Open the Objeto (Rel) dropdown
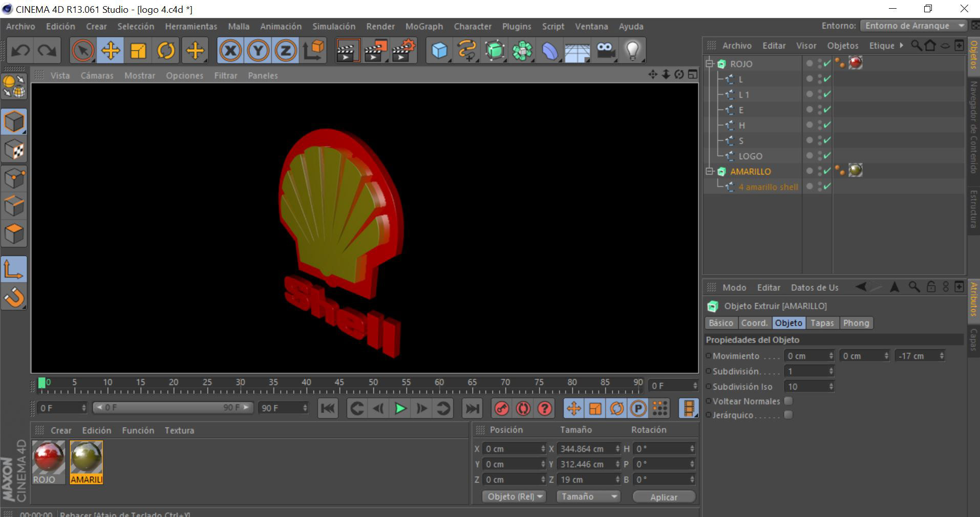The image size is (980, 517). coord(514,497)
